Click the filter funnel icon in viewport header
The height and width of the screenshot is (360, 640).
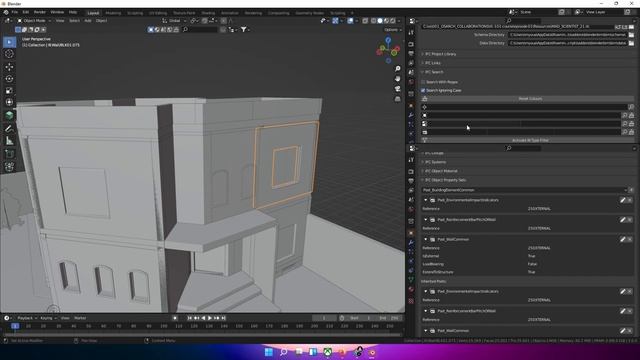pos(244,29)
